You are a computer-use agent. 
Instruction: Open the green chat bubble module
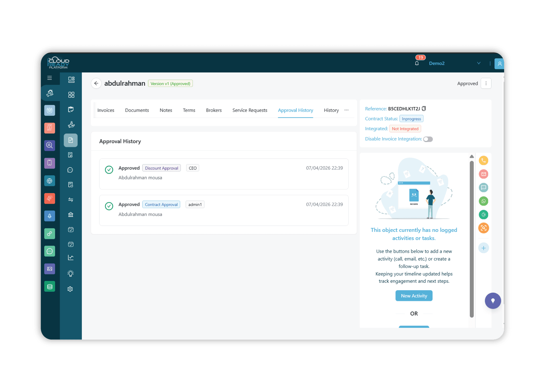[50, 251]
